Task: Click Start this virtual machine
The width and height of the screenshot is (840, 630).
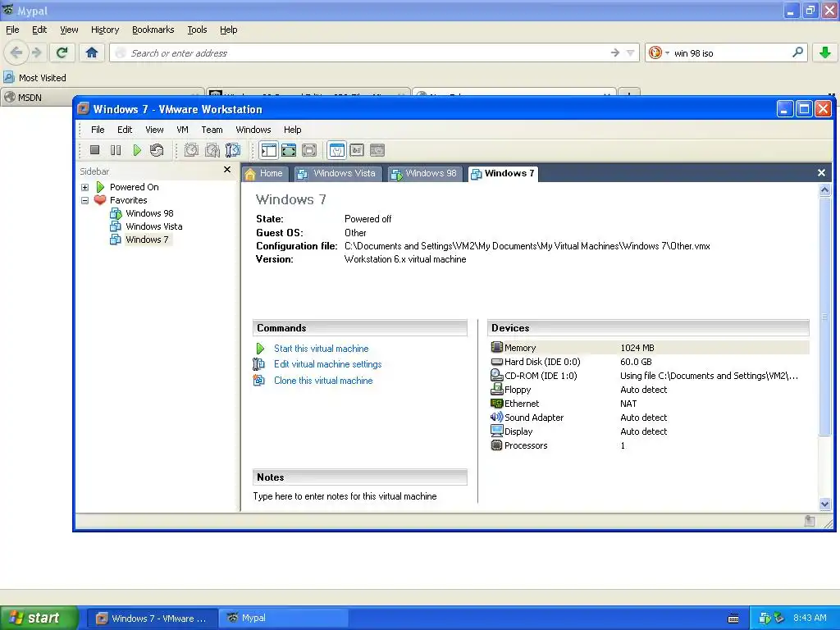Action: [x=321, y=349]
